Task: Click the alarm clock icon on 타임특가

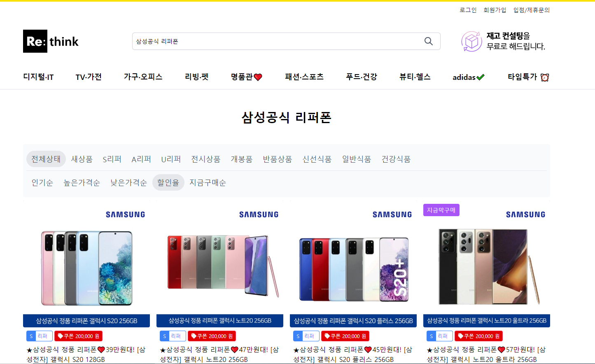Action: point(544,77)
